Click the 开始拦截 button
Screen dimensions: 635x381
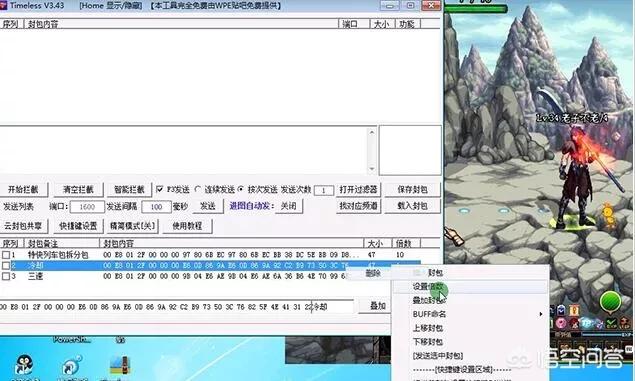coord(23,189)
